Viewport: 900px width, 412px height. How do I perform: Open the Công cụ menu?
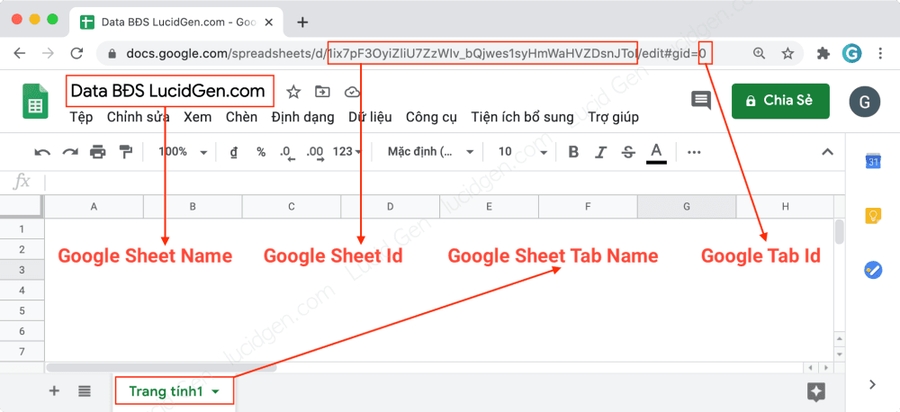click(432, 117)
